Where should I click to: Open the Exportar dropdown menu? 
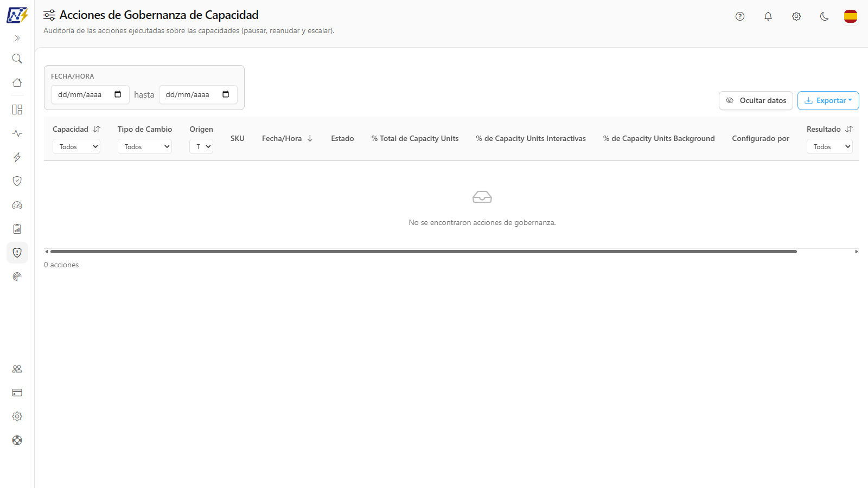tap(828, 100)
